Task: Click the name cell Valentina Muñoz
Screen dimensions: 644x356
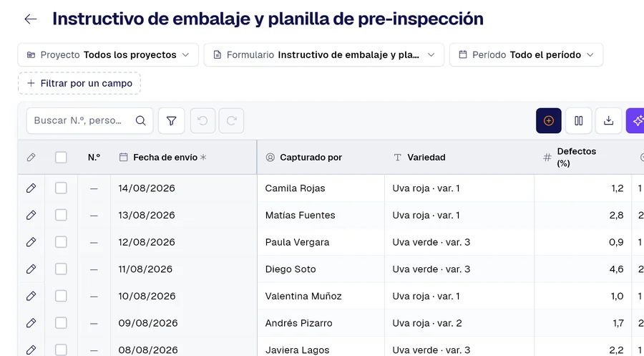Action: pyautogui.click(x=321, y=296)
